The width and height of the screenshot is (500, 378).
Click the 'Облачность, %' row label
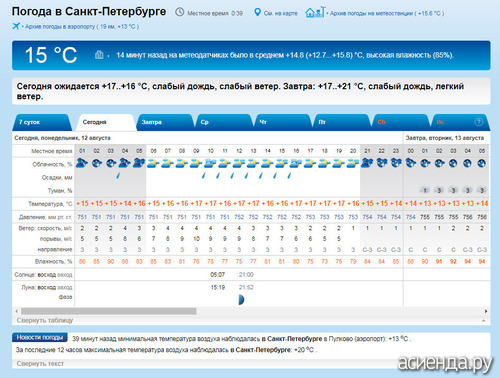point(52,164)
